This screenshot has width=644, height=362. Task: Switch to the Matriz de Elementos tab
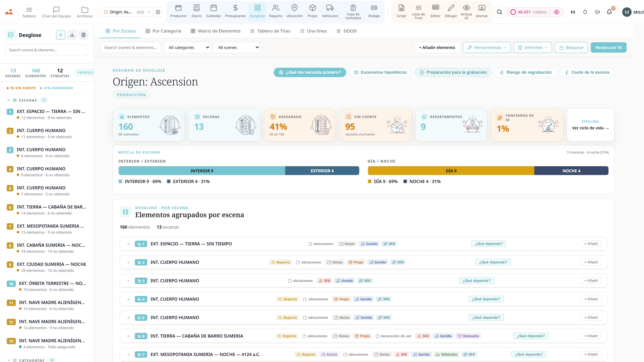(216, 31)
